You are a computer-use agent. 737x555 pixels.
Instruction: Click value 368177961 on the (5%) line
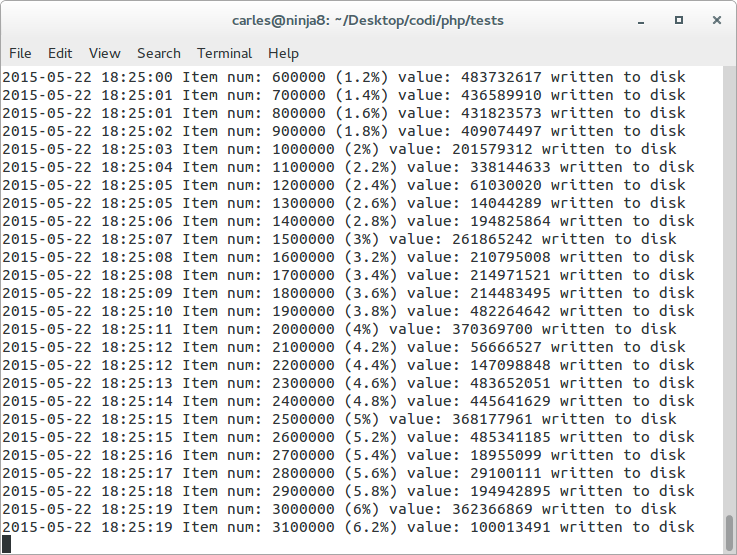(x=492, y=419)
